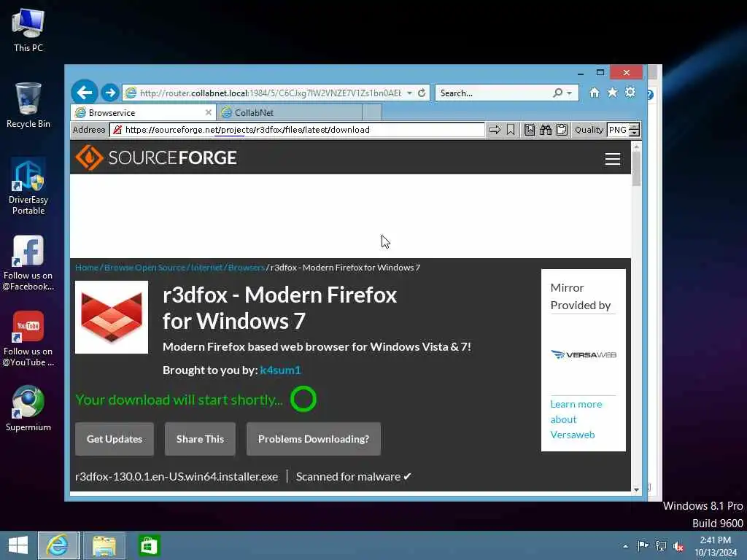The width and height of the screenshot is (747, 560).
Task: Click the clipboard icon in Browservice toolbar
Action: tap(562, 130)
